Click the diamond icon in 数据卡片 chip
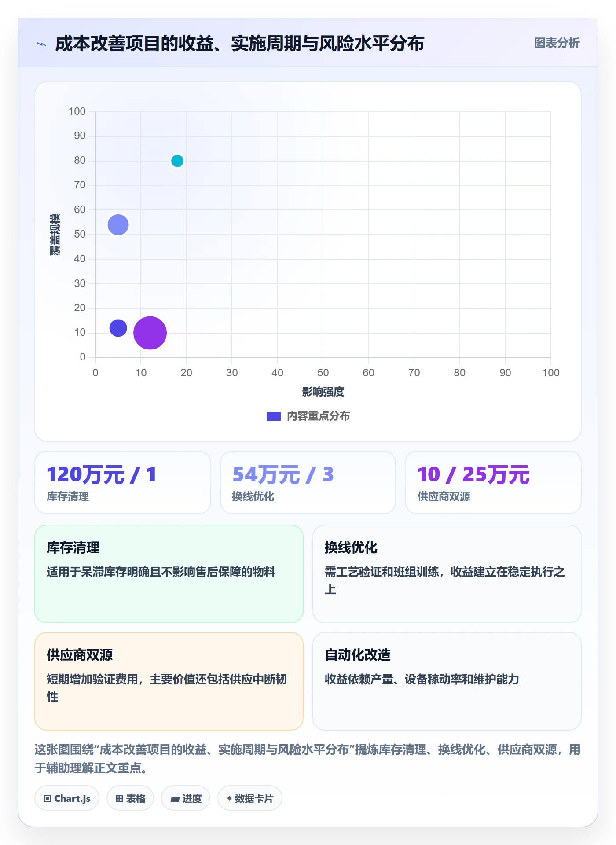The height and width of the screenshot is (845, 616). point(229,798)
